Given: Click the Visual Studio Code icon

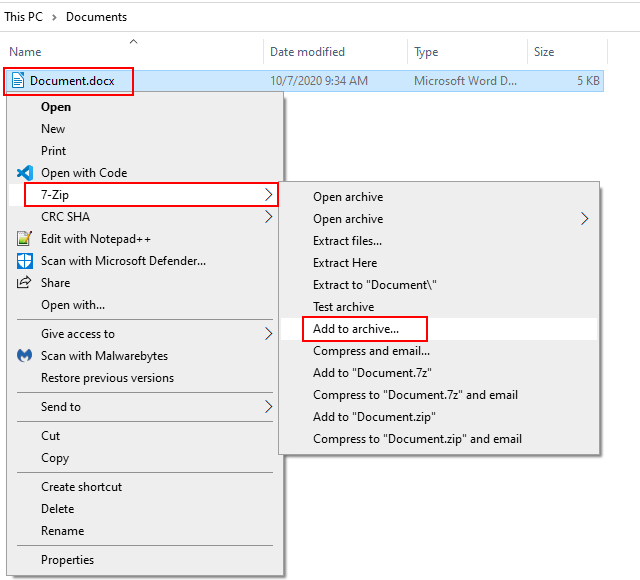Looking at the screenshot, I should point(25,173).
